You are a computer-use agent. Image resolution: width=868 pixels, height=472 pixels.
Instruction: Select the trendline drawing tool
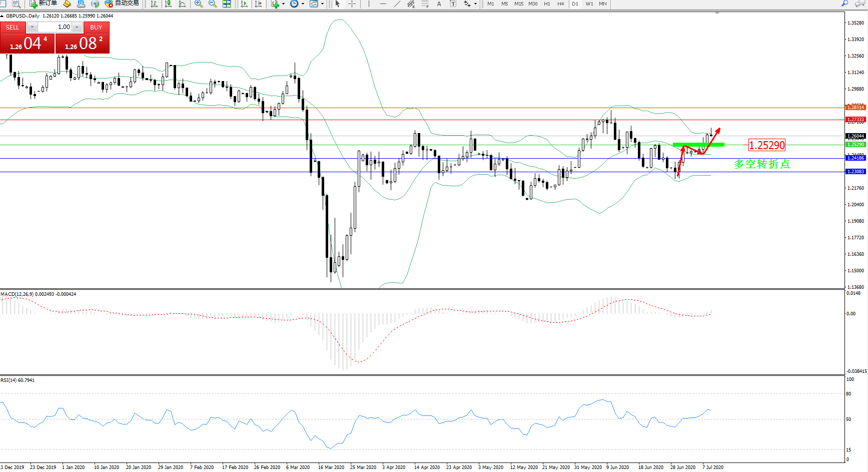click(x=397, y=4)
